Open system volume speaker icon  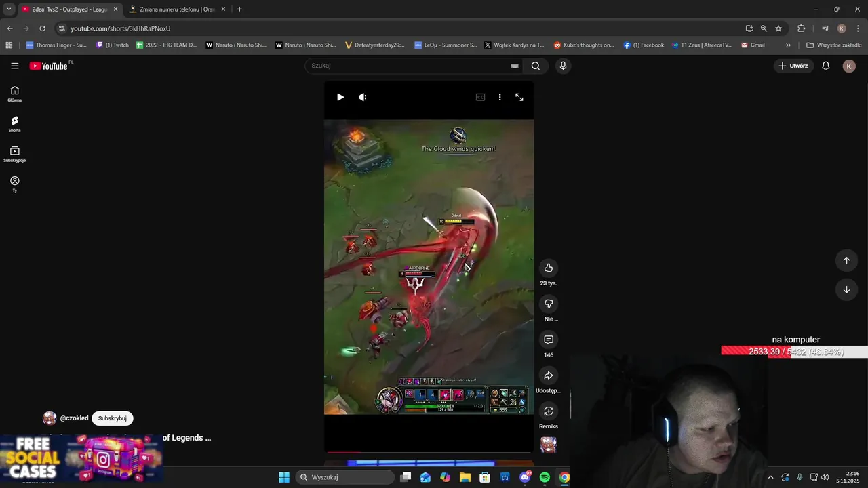click(x=825, y=477)
